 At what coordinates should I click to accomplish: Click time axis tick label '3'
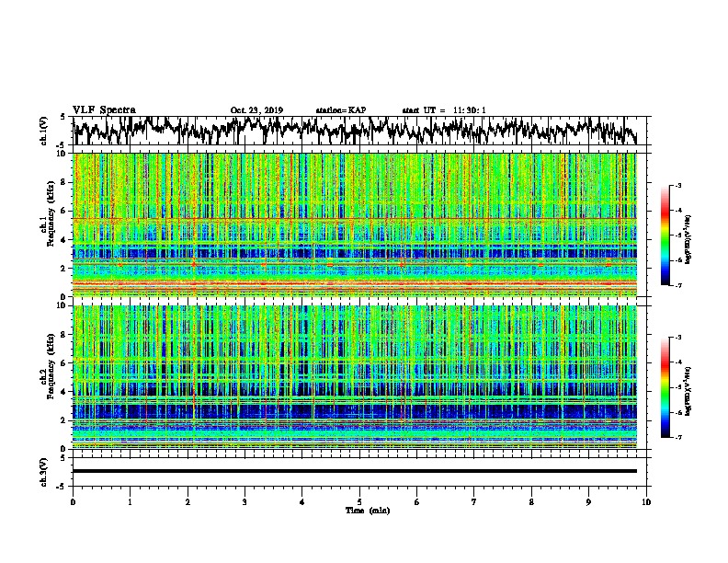[x=245, y=502]
